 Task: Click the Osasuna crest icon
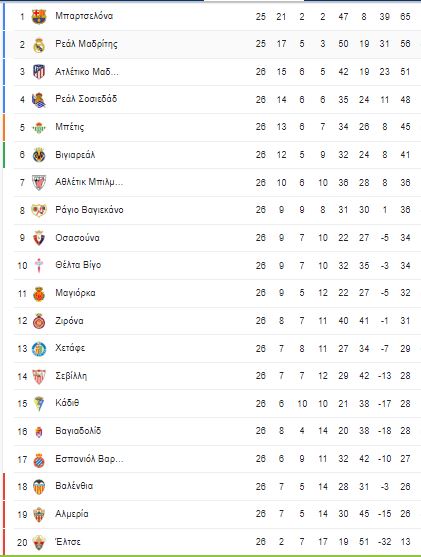pyautogui.click(x=39, y=238)
